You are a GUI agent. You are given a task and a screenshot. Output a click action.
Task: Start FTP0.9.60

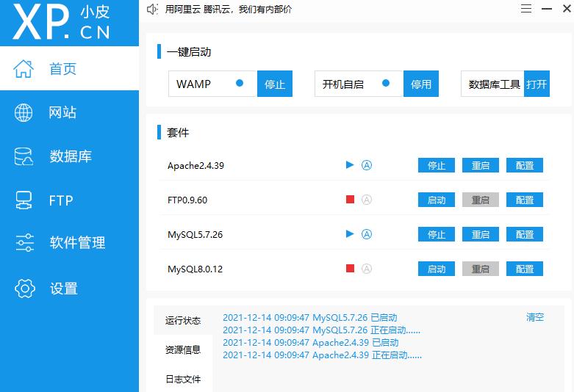pyautogui.click(x=437, y=200)
